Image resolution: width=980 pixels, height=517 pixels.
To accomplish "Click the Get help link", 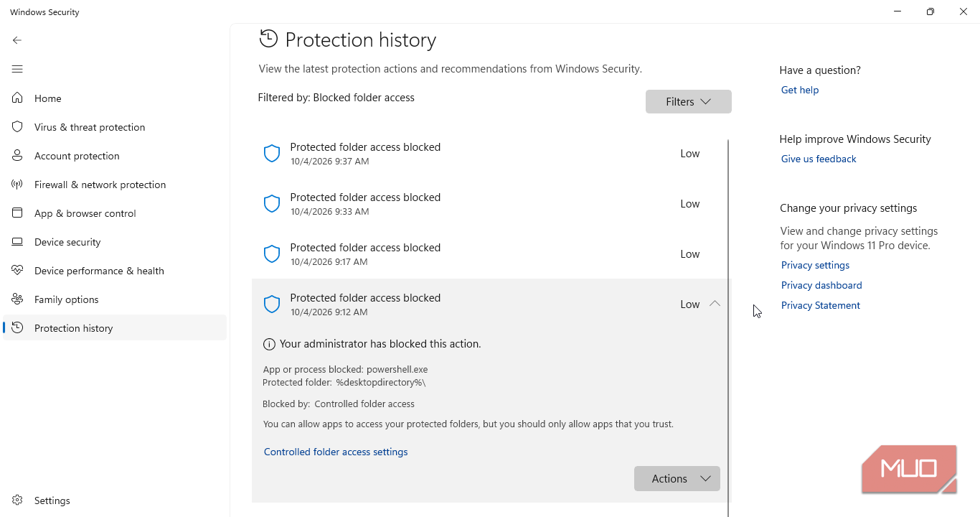I will [800, 90].
